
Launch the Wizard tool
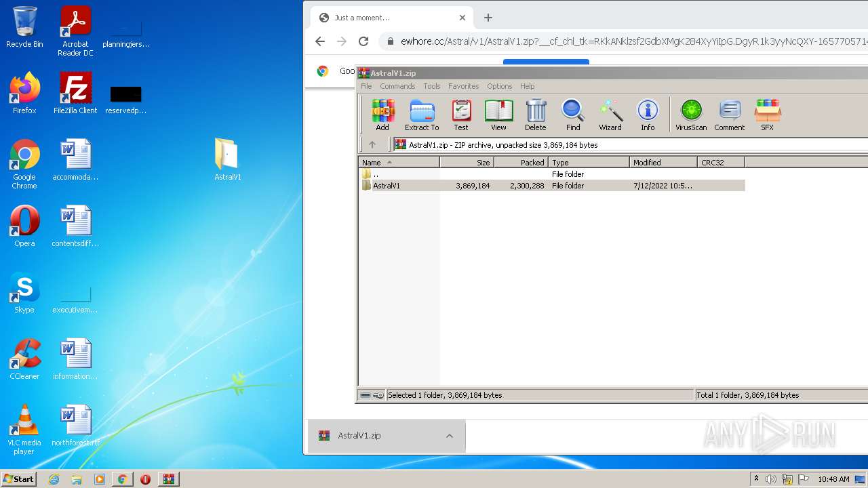tap(610, 115)
